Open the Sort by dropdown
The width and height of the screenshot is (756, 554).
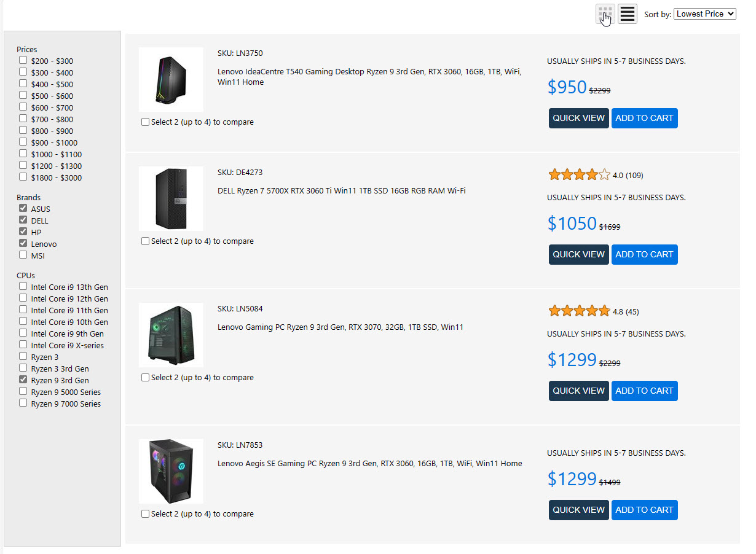pos(704,14)
